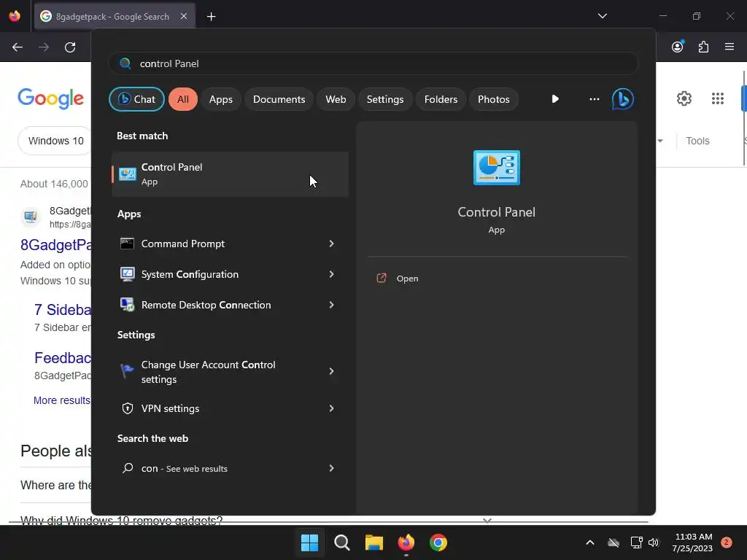This screenshot has height=560, width=747.
Task: Show hidden tray icons chevron
Action: pos(589,542)
